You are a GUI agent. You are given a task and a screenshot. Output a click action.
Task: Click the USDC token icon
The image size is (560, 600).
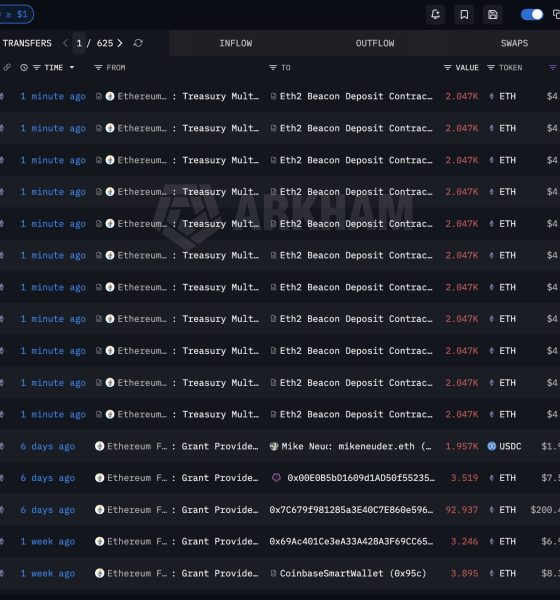pos(492,446)
